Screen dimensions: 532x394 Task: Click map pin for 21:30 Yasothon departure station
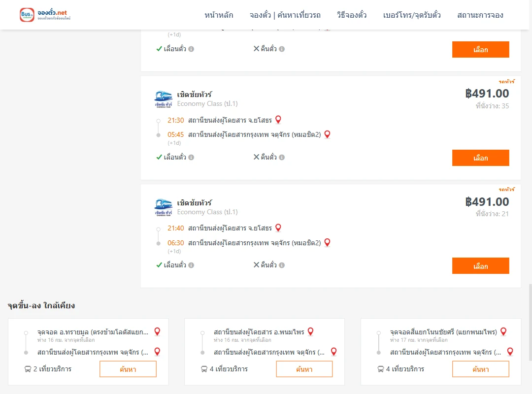tap(278, 120)
